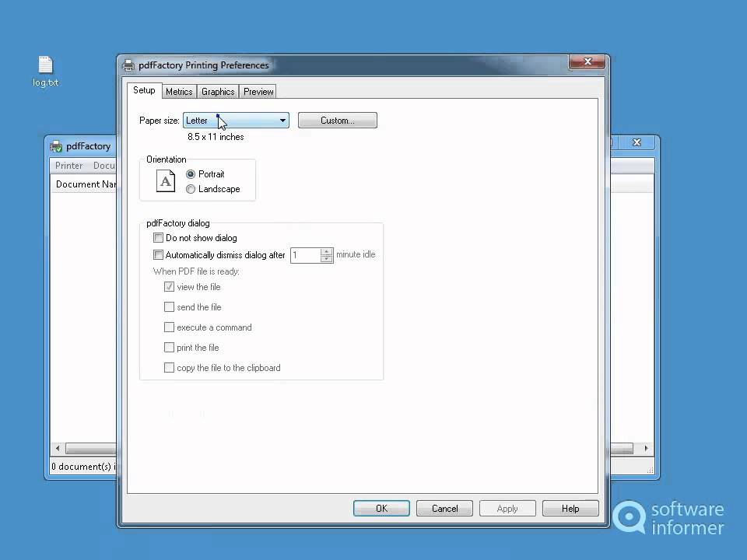Image resolution: width=747 pixels, height=560 pixels.
Task: Switch to the Setup tab
Action: click(x=144, y=90)
